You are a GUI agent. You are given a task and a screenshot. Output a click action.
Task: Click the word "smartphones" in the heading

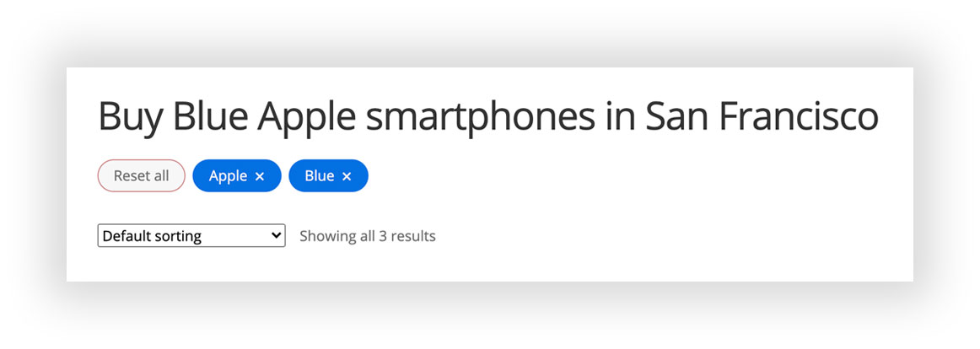pyautogui.click(x=480, y=116)
